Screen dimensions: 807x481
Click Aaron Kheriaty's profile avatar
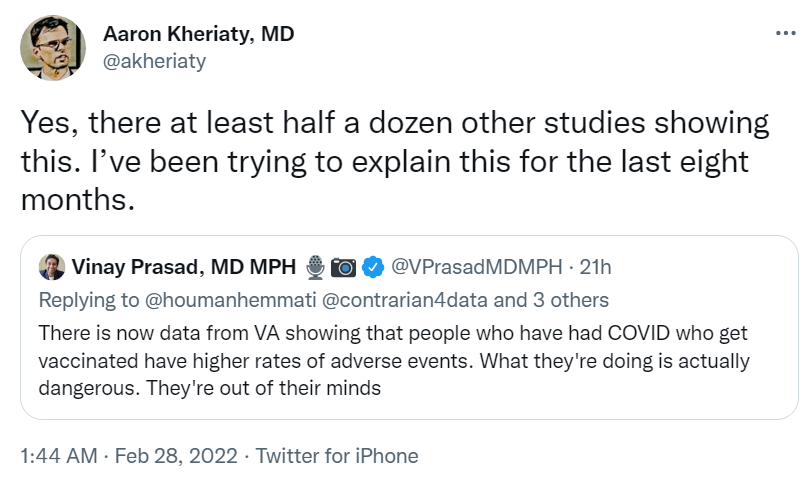tap(53, 48)
